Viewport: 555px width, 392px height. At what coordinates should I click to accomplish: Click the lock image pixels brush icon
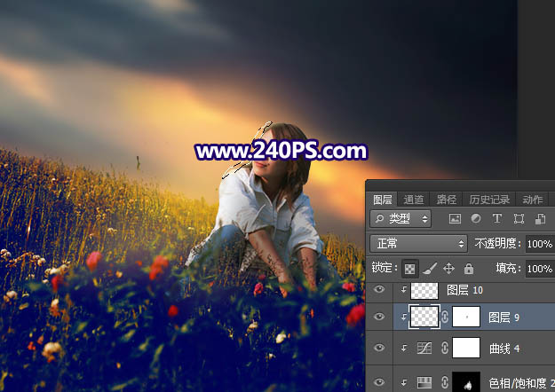(430, 268)
